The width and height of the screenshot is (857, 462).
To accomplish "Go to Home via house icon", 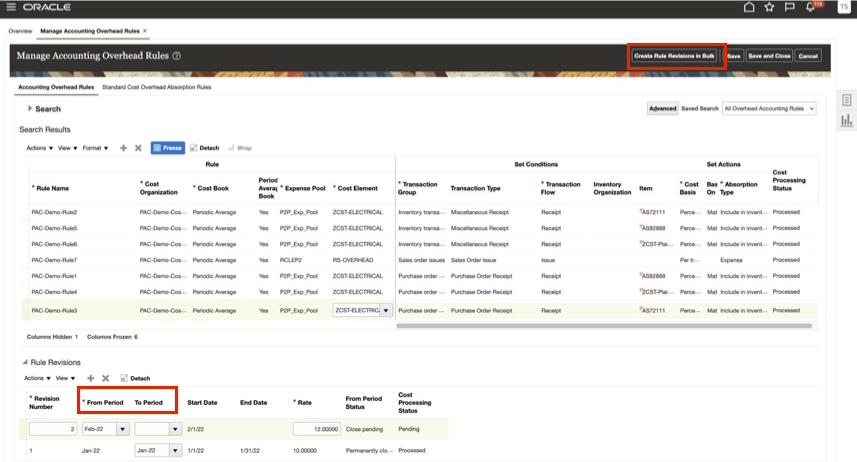I will pyautogui.click(x=749, y=7).
